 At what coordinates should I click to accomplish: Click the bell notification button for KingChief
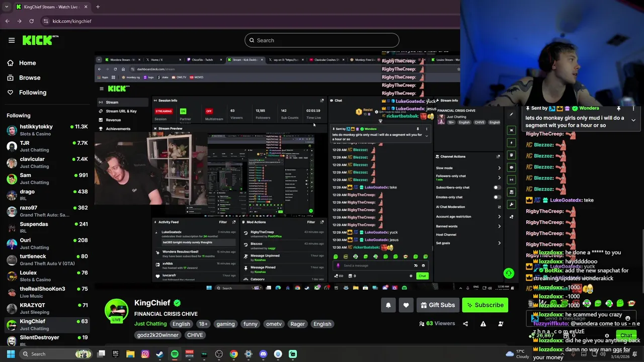pos(388,305)
